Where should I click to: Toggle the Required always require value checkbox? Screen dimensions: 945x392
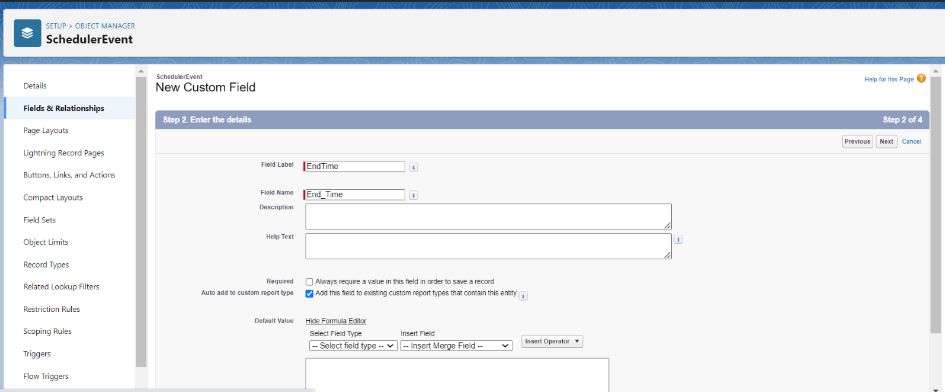[x=309, y=282]
